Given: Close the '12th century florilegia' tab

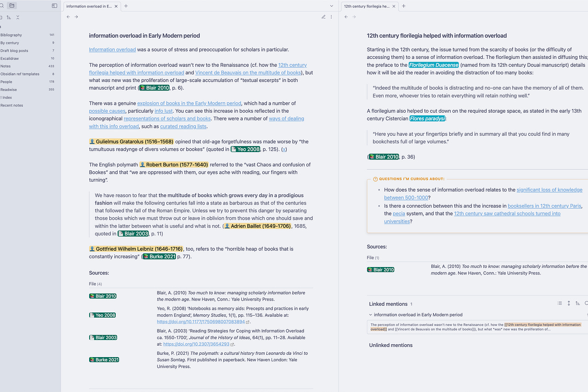Looking at the screenshot, I should [x=394, y=6].
